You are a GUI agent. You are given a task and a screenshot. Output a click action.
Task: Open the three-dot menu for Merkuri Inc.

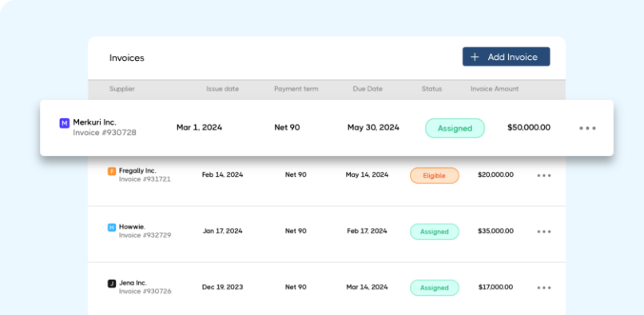587,128
